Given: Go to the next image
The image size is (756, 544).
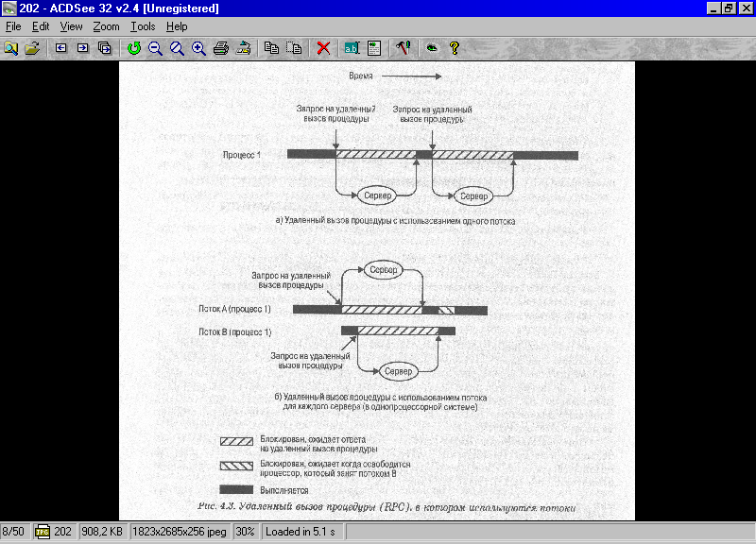Looking at the screenshot, I should (83, 48).
